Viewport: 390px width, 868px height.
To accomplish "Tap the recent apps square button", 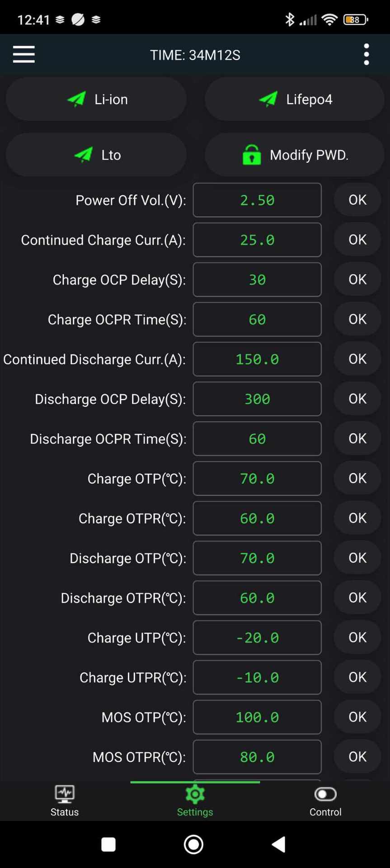I will pos(108,844).
